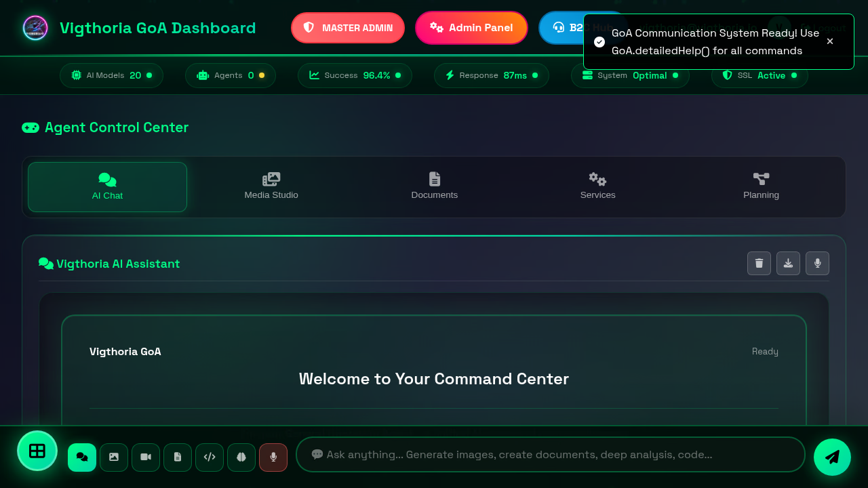Open the Documents tab

pos(435,186)
